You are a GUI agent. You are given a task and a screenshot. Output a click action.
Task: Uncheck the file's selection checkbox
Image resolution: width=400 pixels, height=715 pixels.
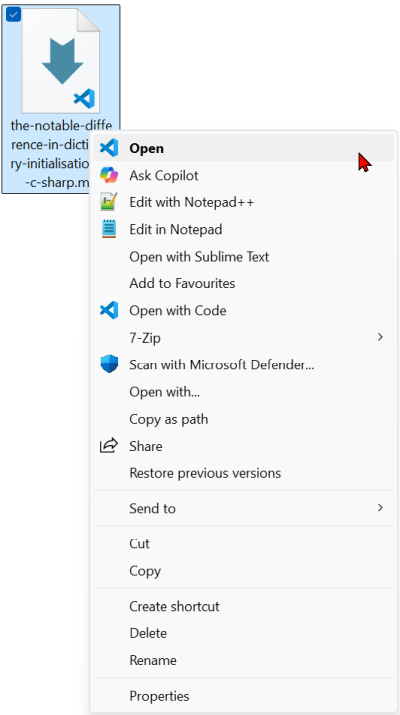(14, 15)
